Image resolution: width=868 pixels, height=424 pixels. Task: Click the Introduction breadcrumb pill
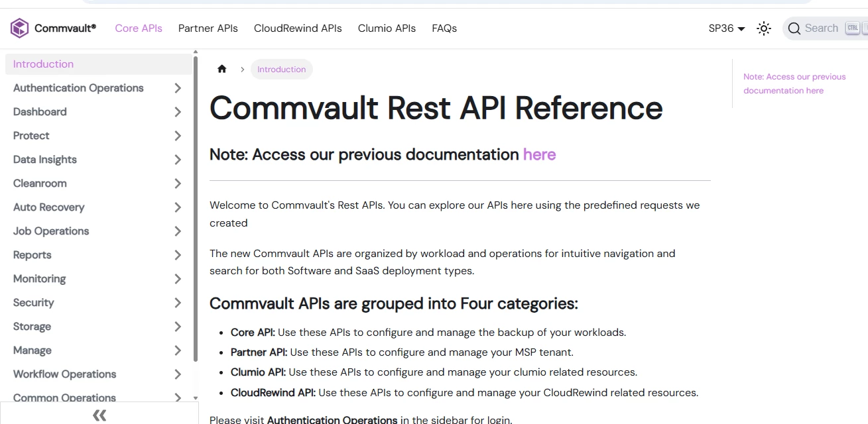[x=282, y=69]
